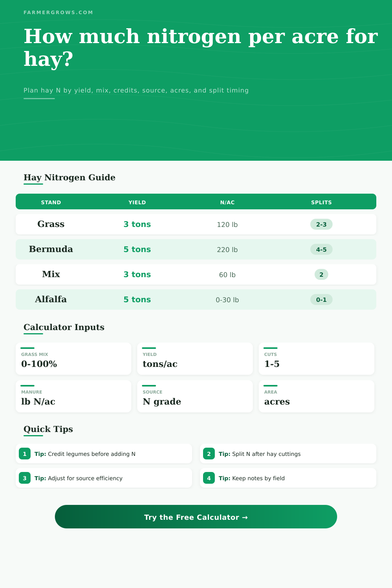Screen dimensions: 392x588
Task: Select the Grass stand row label
Action: 51,224
